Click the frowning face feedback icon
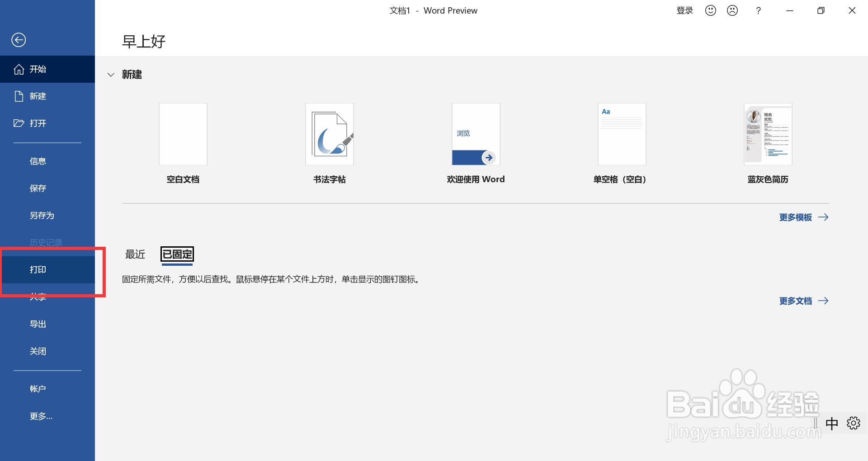 point(732,10)
